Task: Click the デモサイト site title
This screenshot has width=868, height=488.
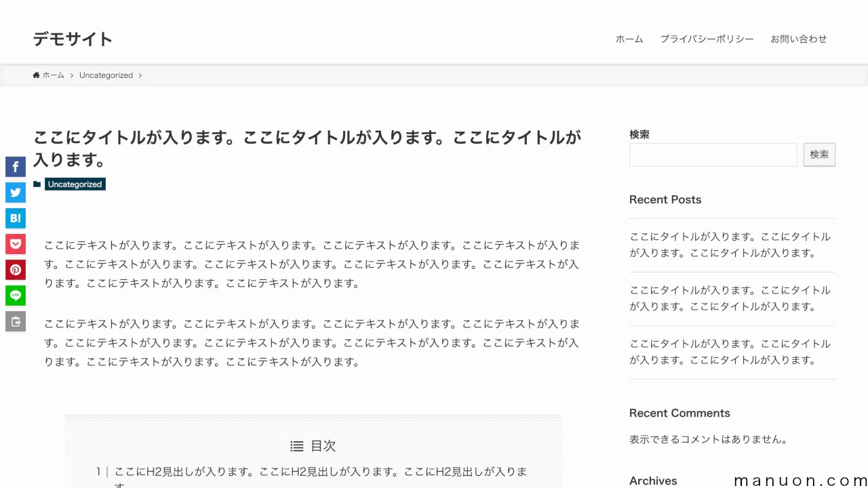Action: (x=73, y=39)
